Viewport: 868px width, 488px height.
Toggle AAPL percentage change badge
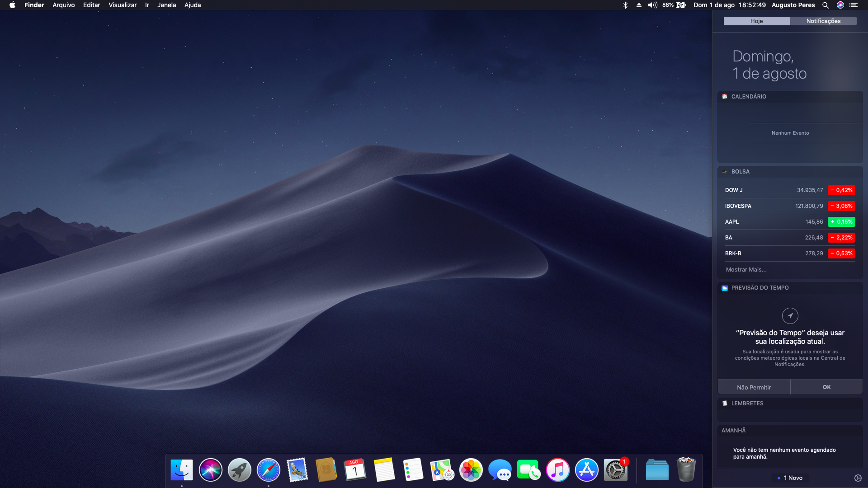(841, 222)
